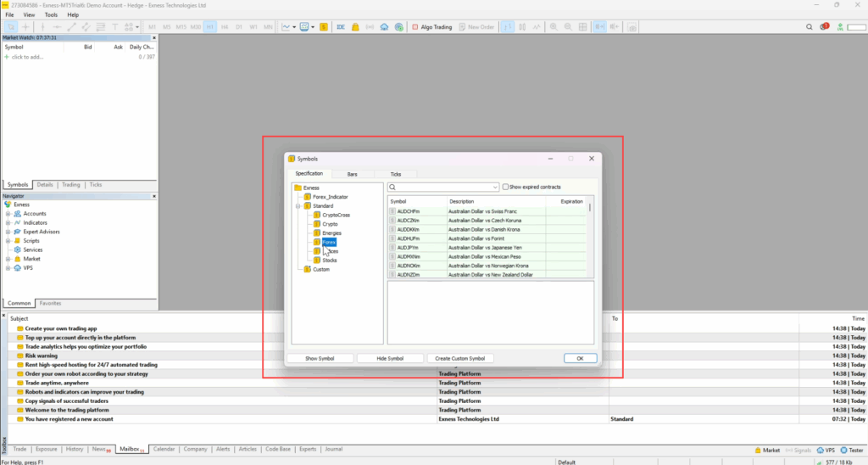The image size is (868, 465).
Task: Enable Show expired contracts checkbox
Action: tap(506, 187)
